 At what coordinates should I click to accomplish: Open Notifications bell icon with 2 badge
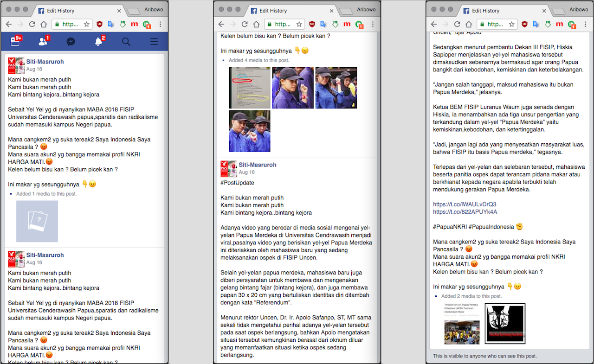[98, 42]
